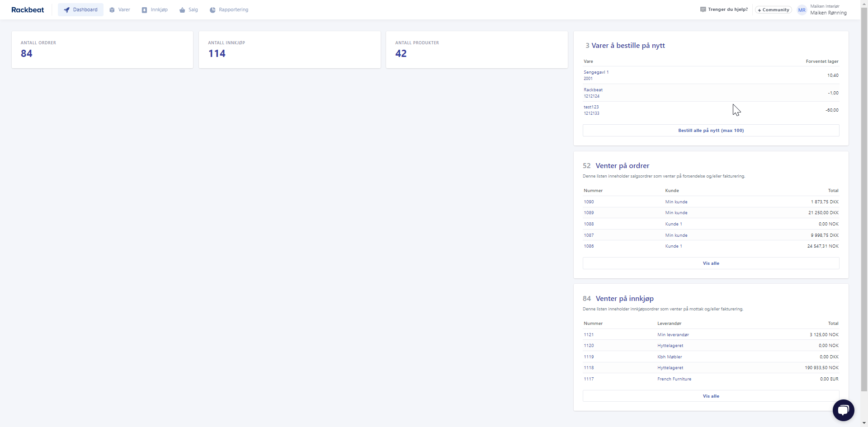
Task: Show all orders under Venter på ordrer
Action: [711, 263]
